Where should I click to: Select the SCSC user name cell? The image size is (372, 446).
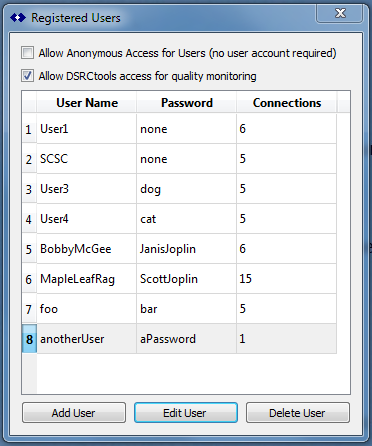click(87, 159)
